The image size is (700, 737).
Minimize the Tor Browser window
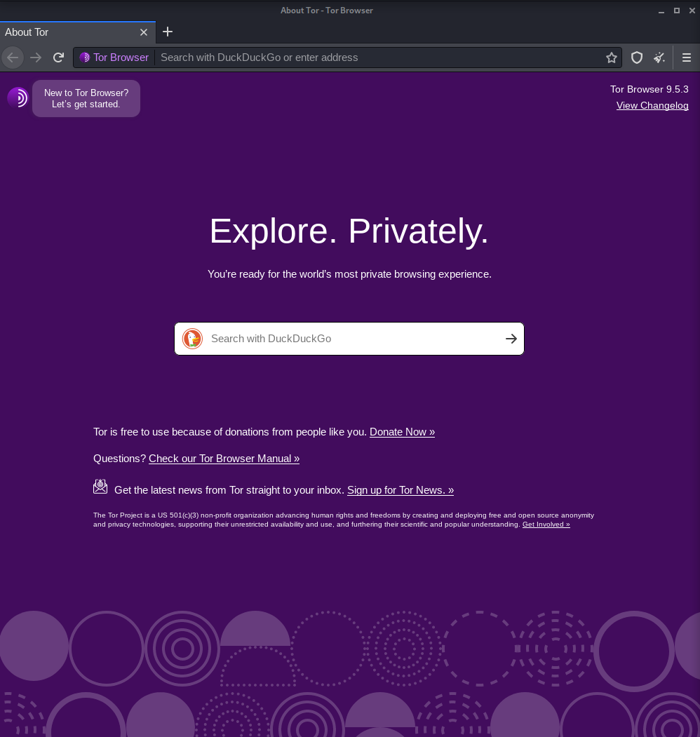(x=661, y=11)
